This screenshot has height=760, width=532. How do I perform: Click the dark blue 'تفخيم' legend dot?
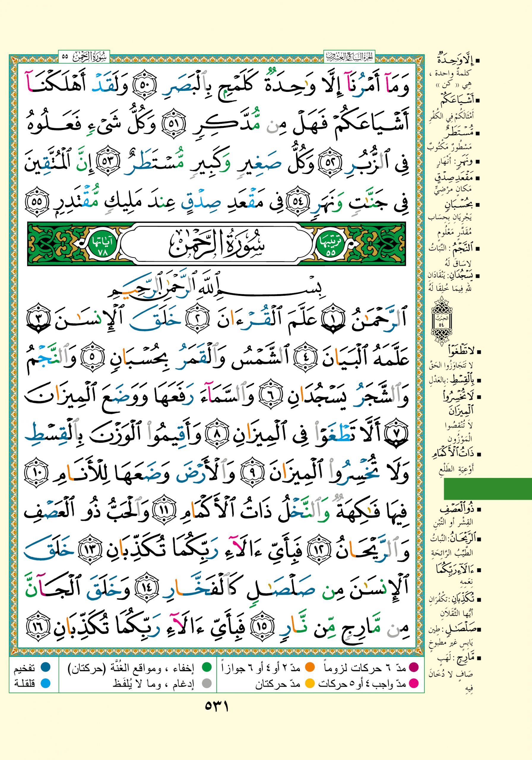coord(45,667)
